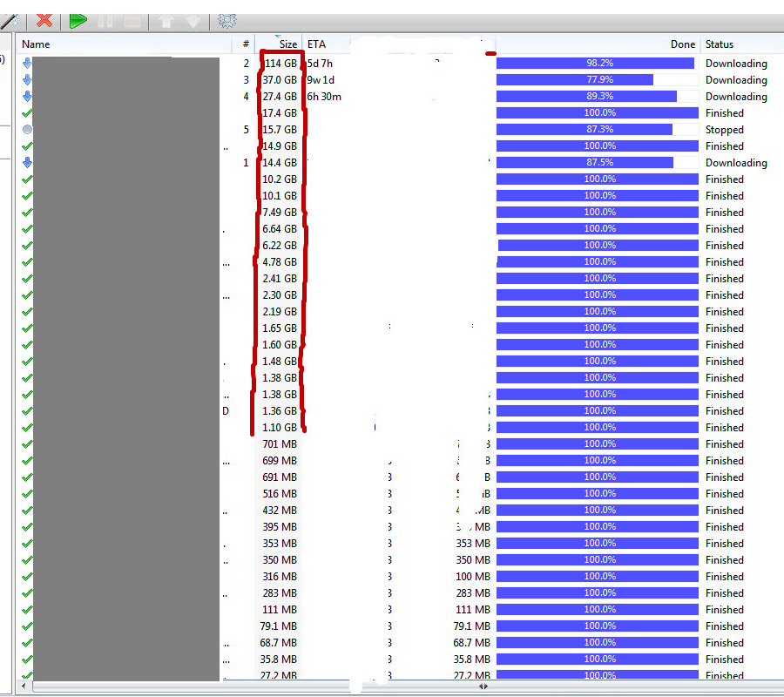Sort by the Size column header
The width and height of the screenshot is (784, 697).
click(x=279, y=44)
